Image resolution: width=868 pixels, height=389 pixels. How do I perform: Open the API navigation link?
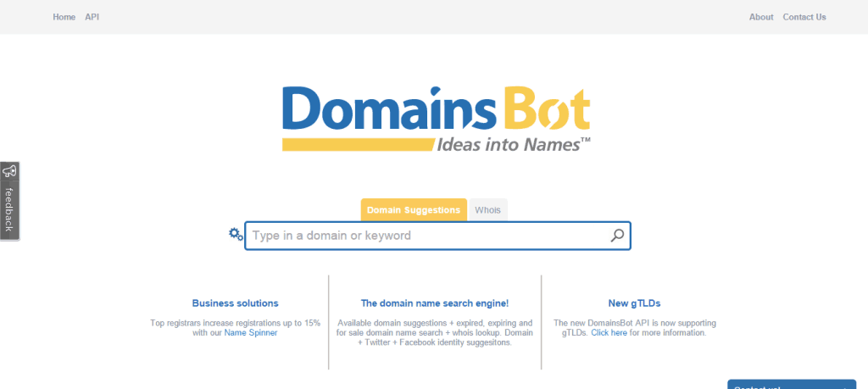[92, 17]
